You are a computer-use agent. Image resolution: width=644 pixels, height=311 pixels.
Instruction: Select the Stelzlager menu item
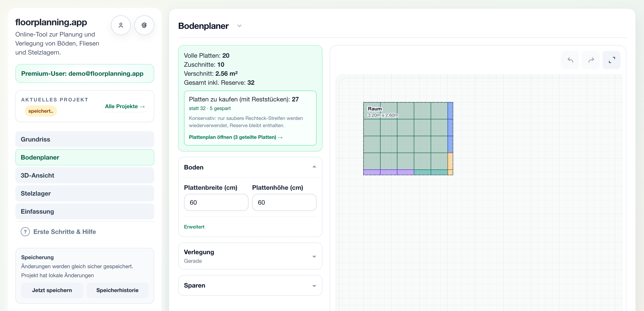(85, 193)
